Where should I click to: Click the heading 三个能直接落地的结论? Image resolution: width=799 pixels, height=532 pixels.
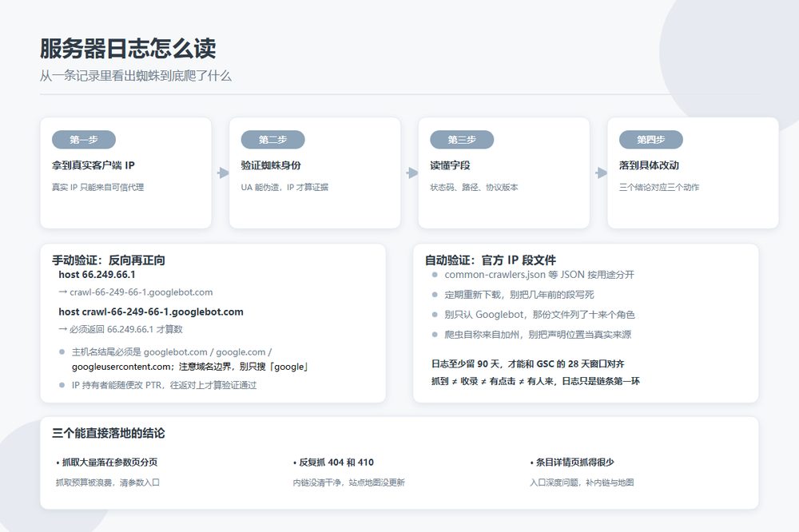pos(109,433)
